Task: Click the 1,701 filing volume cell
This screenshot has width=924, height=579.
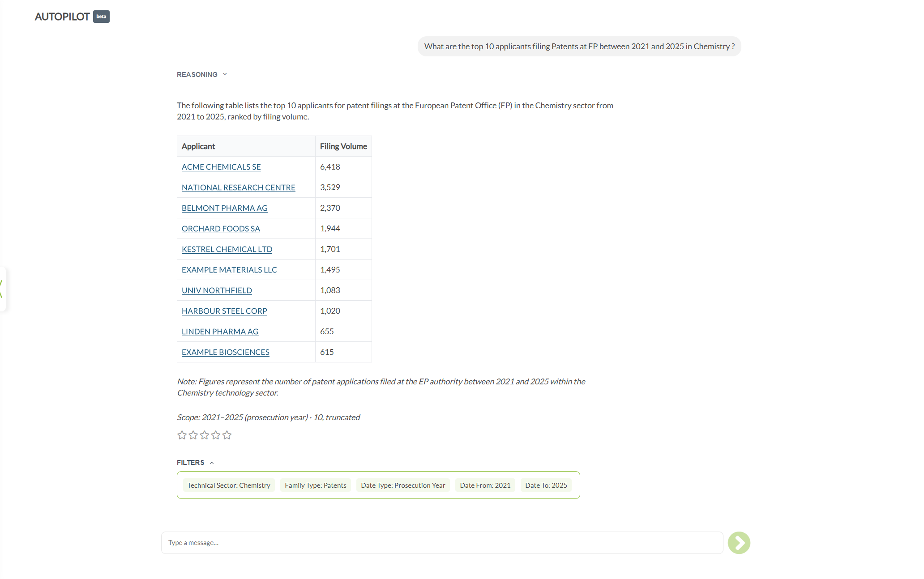Action: (x=343, y=249)
